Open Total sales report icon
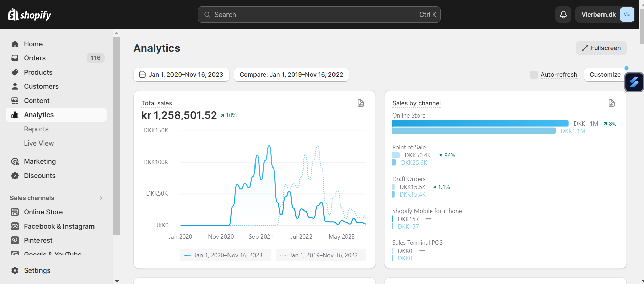 (360, 103)
